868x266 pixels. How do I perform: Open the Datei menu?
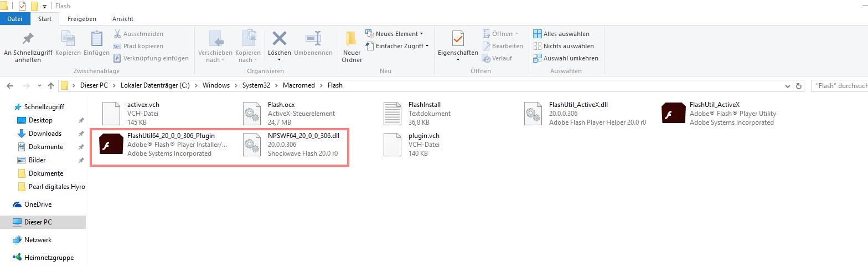(15, 19)
